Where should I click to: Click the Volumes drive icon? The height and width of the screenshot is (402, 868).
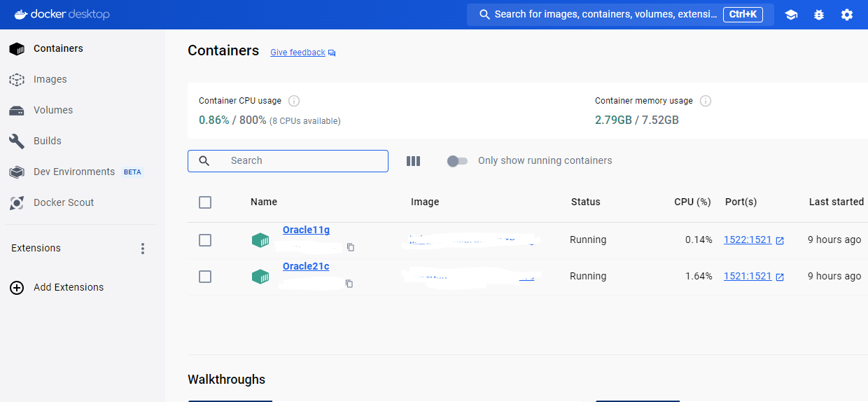pos(17,111)
